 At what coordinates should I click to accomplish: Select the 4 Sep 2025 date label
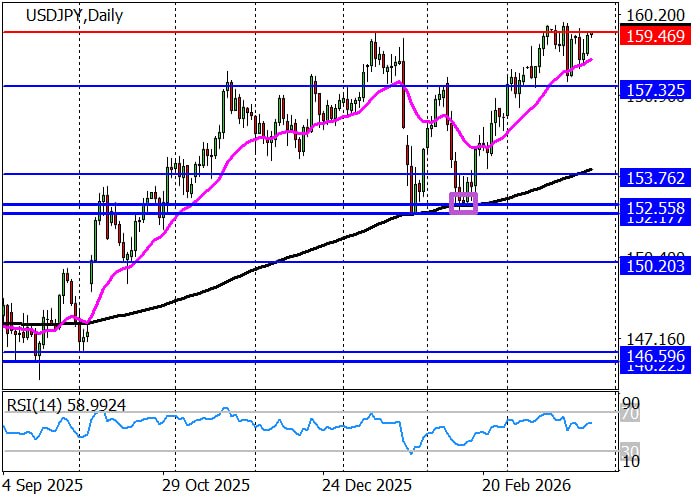tap(41, 483)
